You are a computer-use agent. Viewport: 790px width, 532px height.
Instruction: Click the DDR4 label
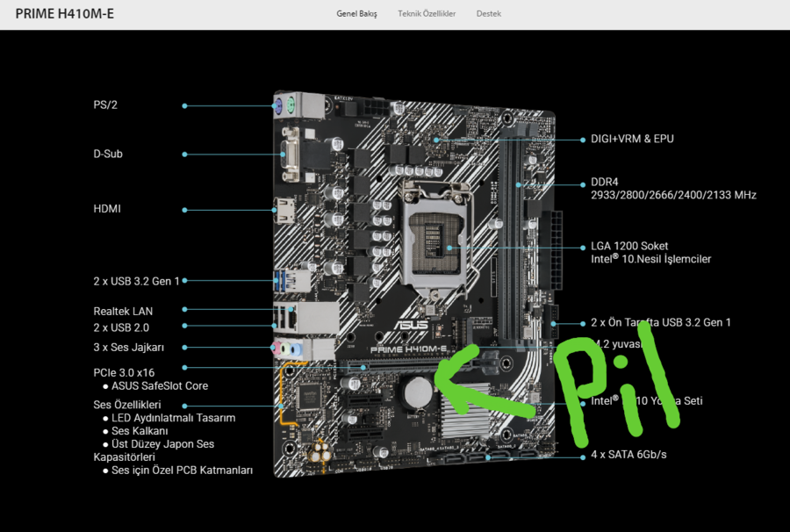click(605, 182)
